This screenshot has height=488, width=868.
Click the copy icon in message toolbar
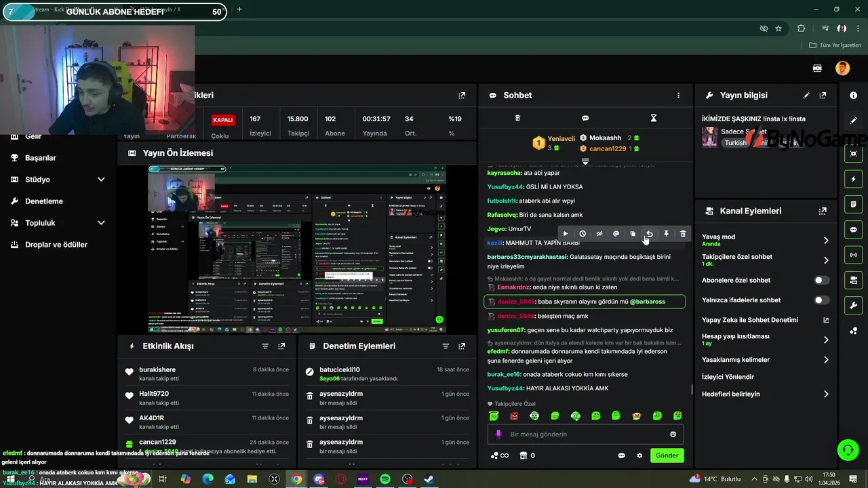633,234
